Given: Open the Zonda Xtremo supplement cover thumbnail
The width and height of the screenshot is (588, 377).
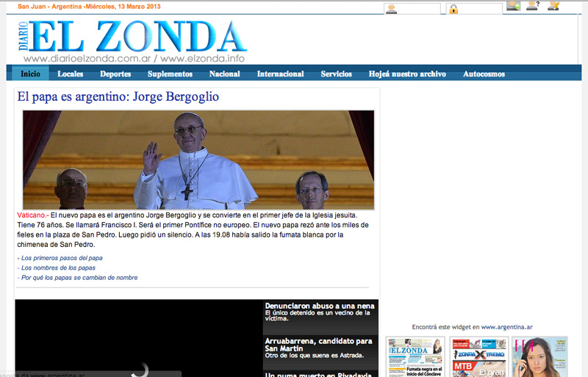Looking at the screenshot, I should coord(478,356).
